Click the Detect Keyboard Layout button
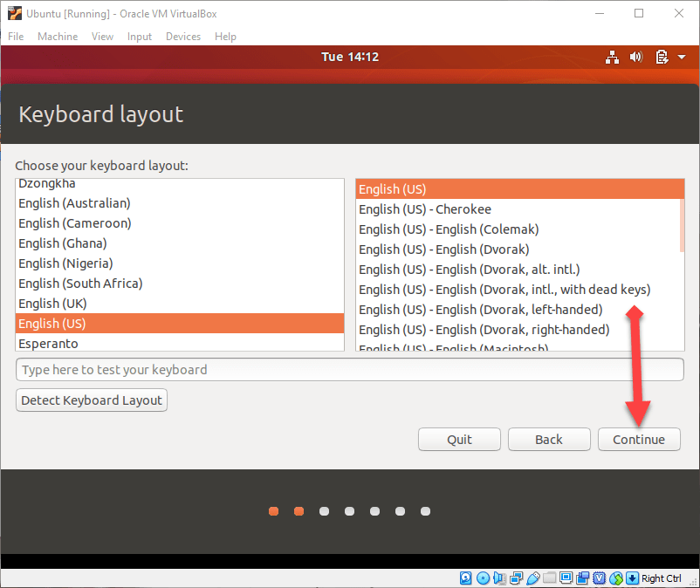 click(92, 400)
